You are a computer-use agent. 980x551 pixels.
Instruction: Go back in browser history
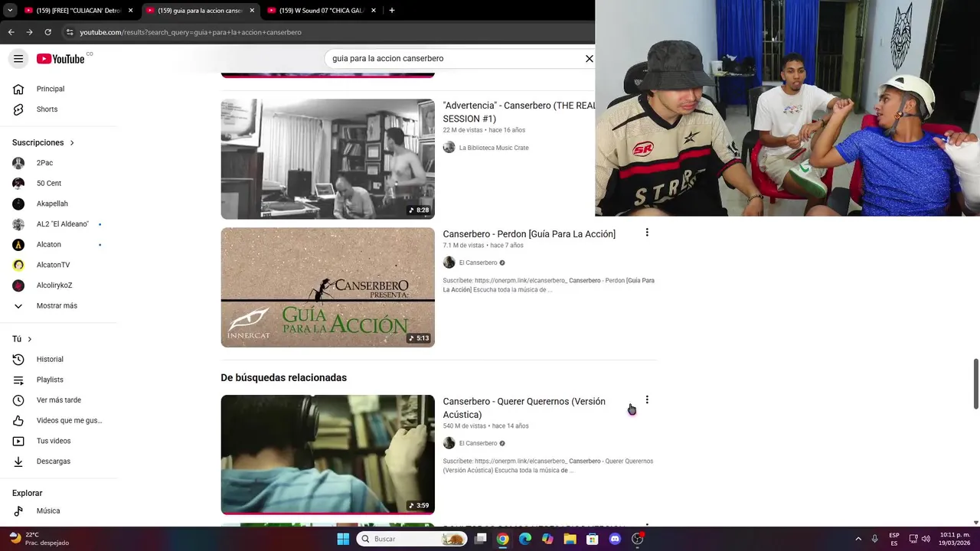[11, 32]
